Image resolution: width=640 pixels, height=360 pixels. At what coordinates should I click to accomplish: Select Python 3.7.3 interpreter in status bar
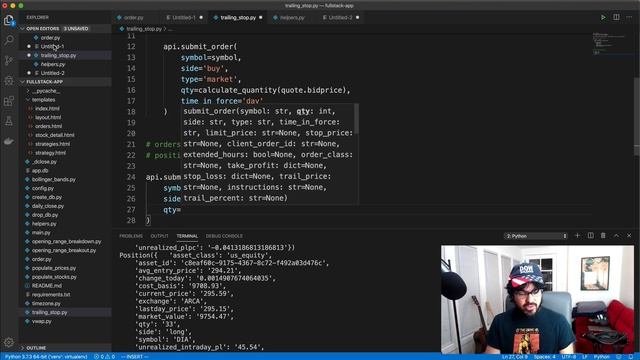[46, 357]
